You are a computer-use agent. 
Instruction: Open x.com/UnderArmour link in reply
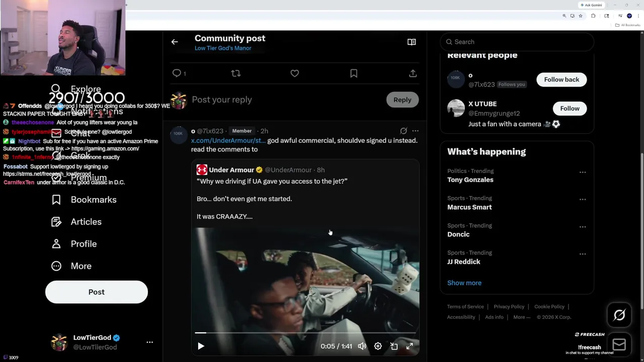[x=228, y=140]
